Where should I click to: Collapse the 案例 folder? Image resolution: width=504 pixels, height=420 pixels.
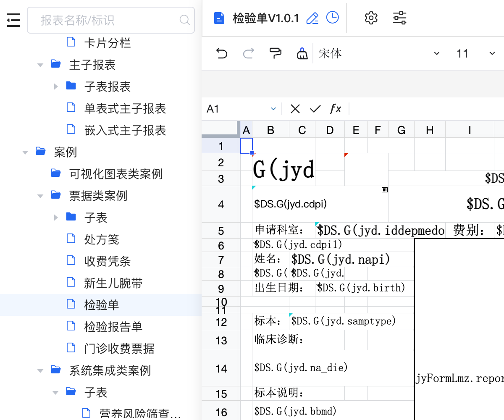pos(25,152)
